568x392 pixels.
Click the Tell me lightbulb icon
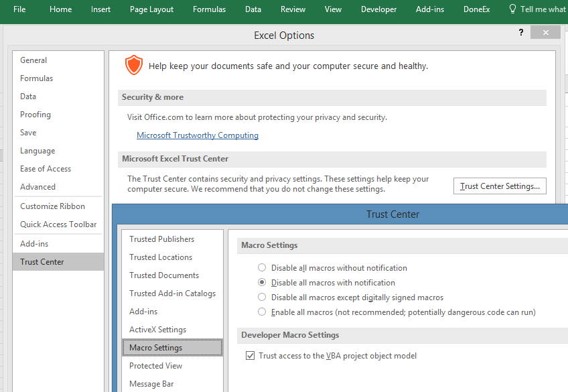512,9
